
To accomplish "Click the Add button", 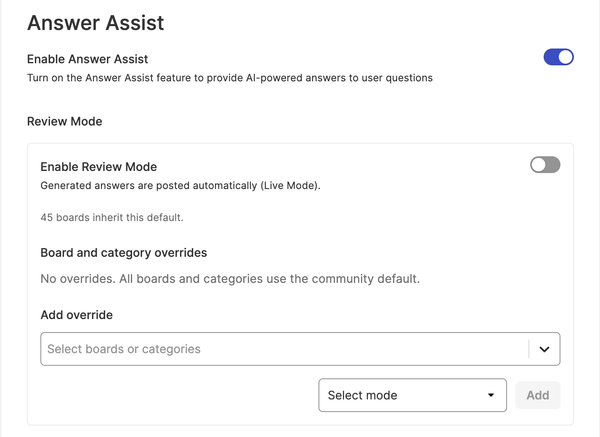I will pyautogui.click(x=538, y=395).
